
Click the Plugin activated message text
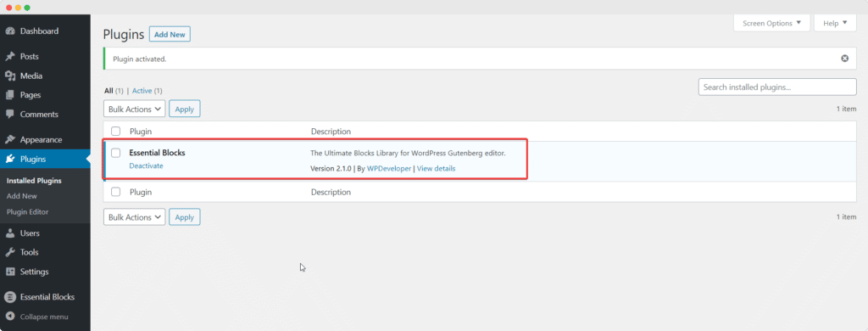coord(140,59)
